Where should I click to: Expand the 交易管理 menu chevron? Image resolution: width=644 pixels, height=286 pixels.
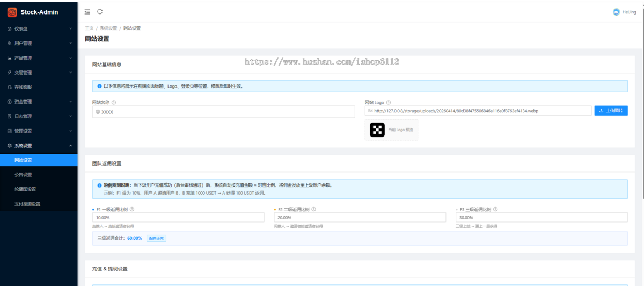point(71,73)
